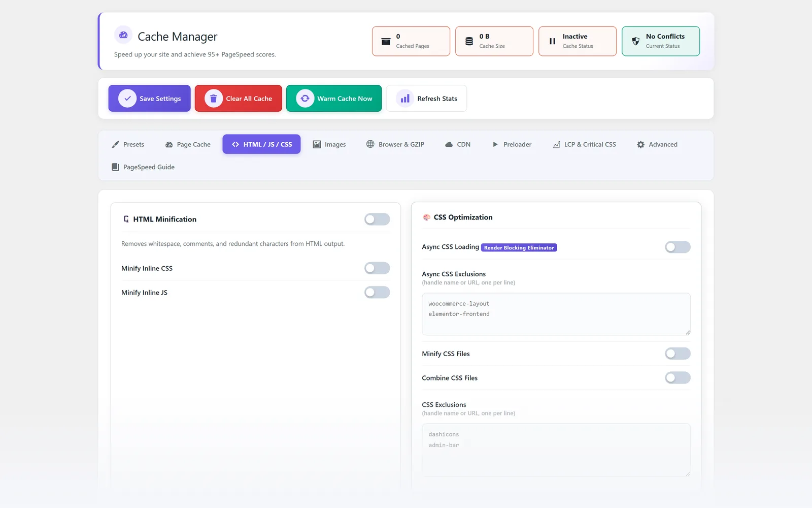Viewport: 812px width, 508px height.
Task: Click the Clear All Cache button
Action: (239, 99)
